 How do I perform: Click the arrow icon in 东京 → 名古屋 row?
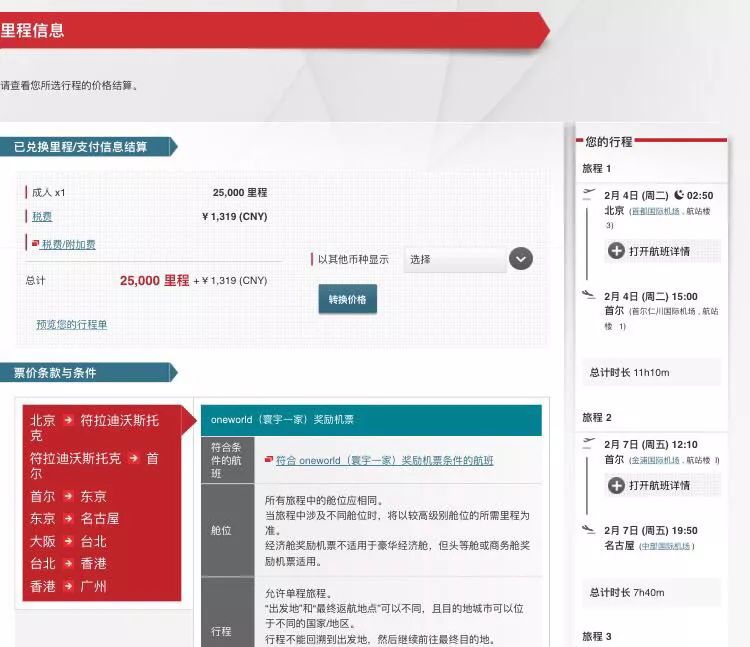coord(68,518)
